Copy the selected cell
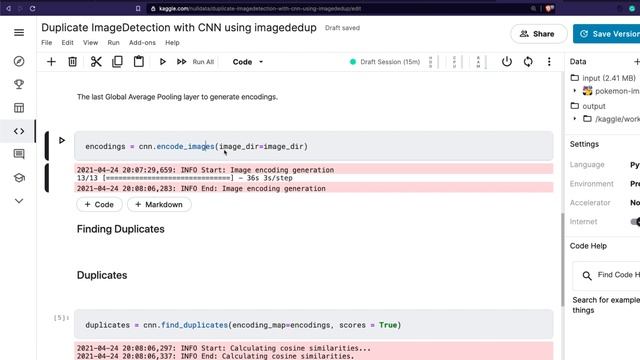The image size is (640, 360). click(117, 62)
